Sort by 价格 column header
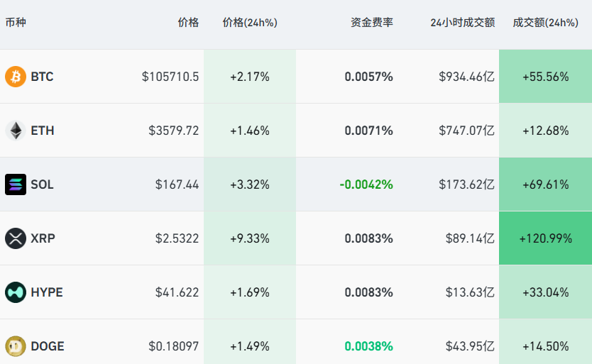Viewport: 592px width, 364px height. (188, 23)
